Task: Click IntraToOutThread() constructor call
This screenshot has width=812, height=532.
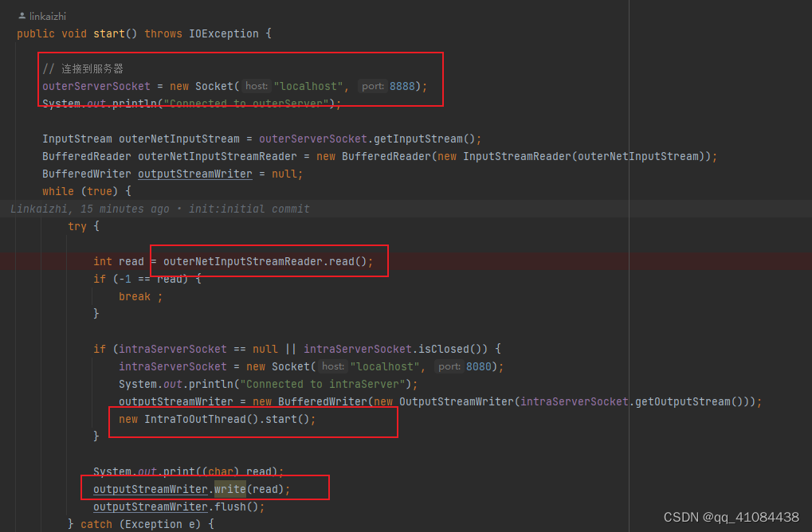Action: 201,419
